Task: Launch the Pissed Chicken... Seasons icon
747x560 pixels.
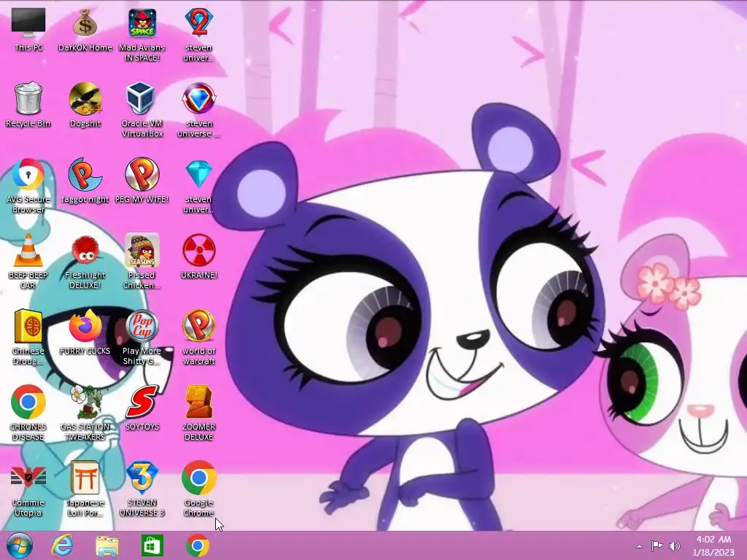Action: 142,261
